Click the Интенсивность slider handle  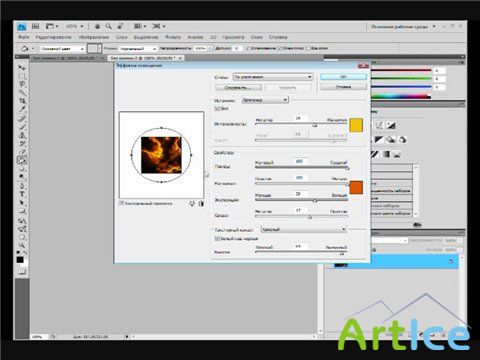[x=314, y=125]
